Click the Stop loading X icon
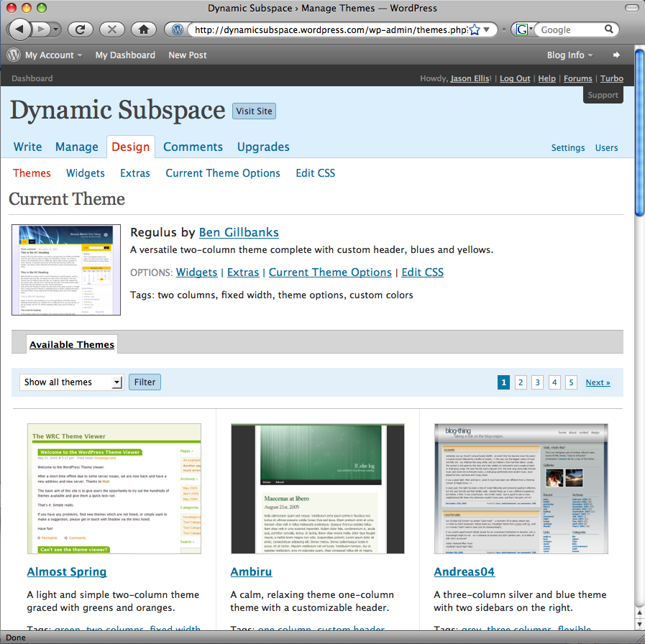 click(111, 29)
